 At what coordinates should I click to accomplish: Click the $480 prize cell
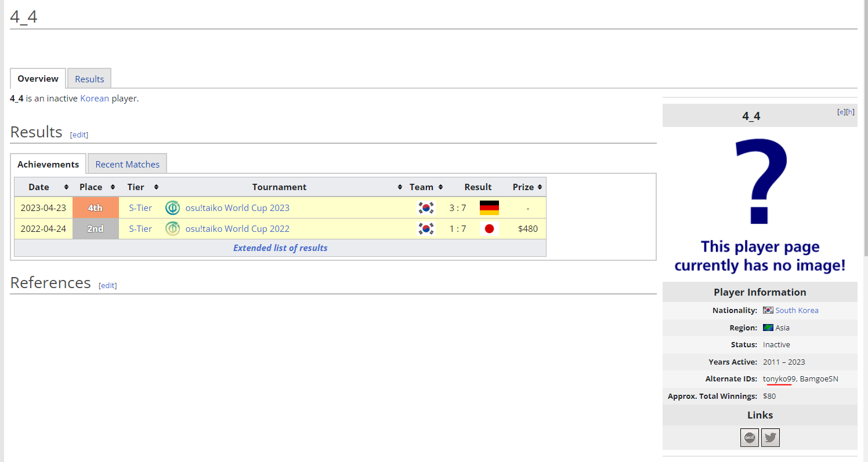pyautogui.click(x=528, y=229)
